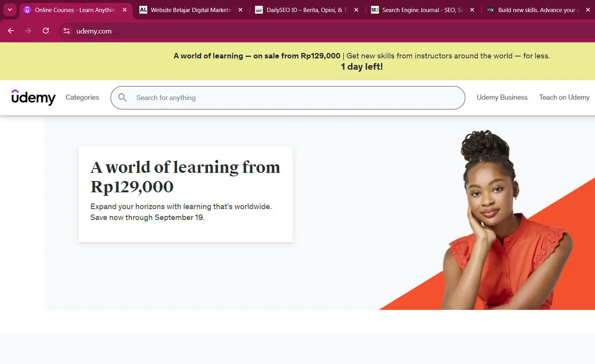This screenshot has height=364, width=595.
Task: Click the udemy.com address bar
Action: pos(327,31)
